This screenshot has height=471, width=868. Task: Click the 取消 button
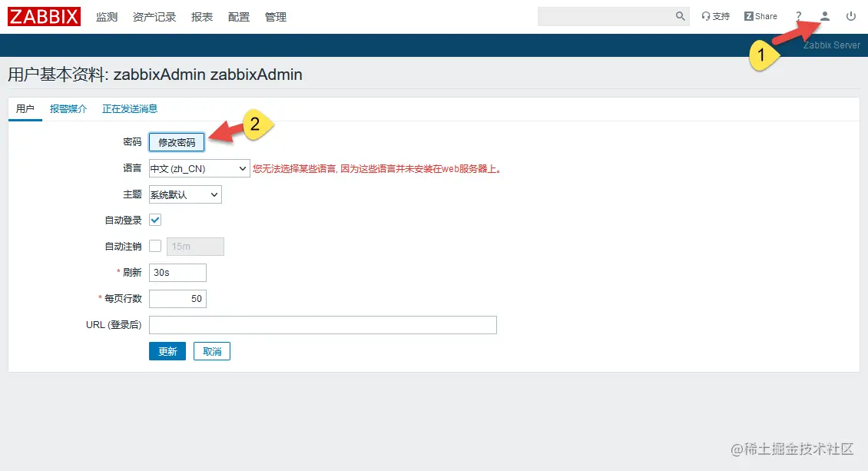[211, 351]
